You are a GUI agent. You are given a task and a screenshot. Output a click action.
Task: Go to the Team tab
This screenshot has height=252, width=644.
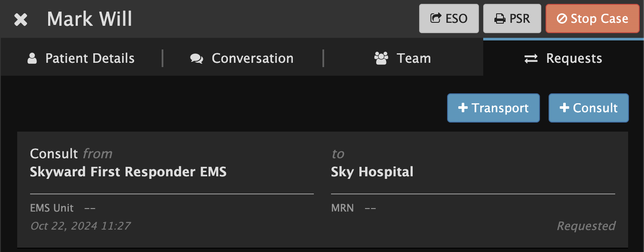tap(403, 58)
